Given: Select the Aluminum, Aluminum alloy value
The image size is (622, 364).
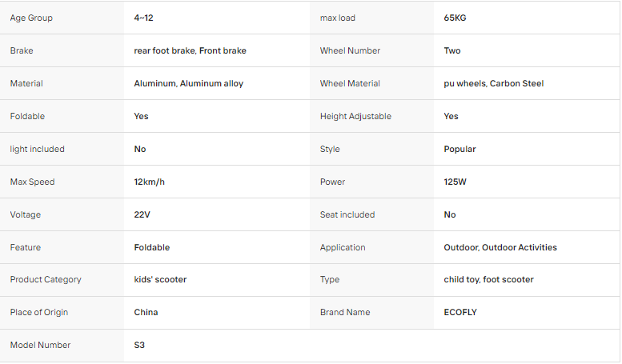Looking at the screenshot, I should click(188, 84).
